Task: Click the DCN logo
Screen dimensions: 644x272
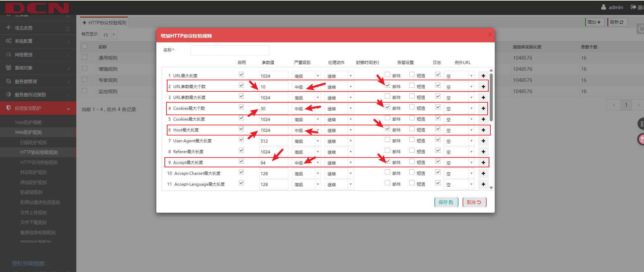Action: click(37, 8)
